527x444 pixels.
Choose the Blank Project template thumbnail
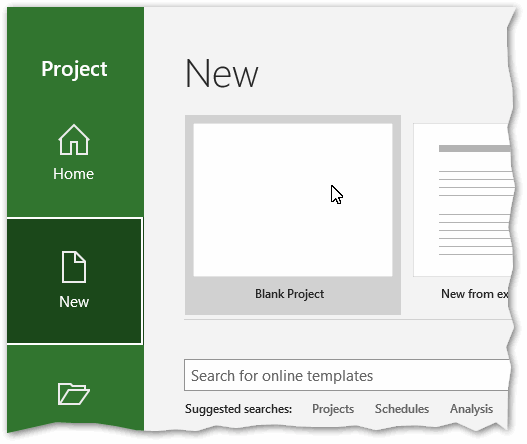[293, 200]
